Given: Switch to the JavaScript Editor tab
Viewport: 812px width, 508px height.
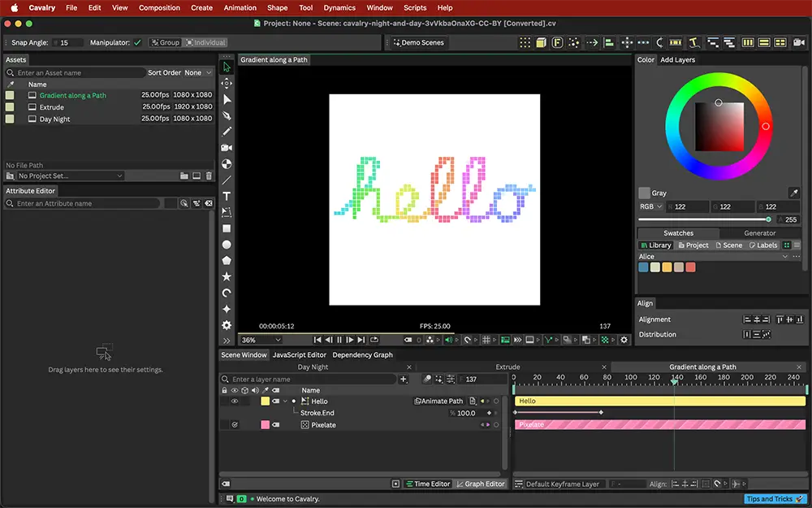Looking at the screenshot, I should click(300, 355).
